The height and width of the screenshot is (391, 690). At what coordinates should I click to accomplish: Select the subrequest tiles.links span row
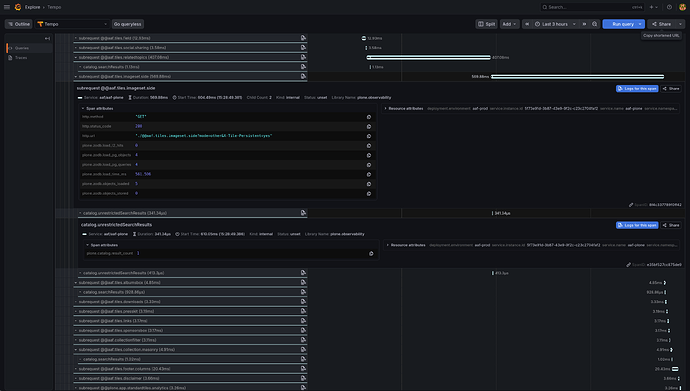click(190, 321)
